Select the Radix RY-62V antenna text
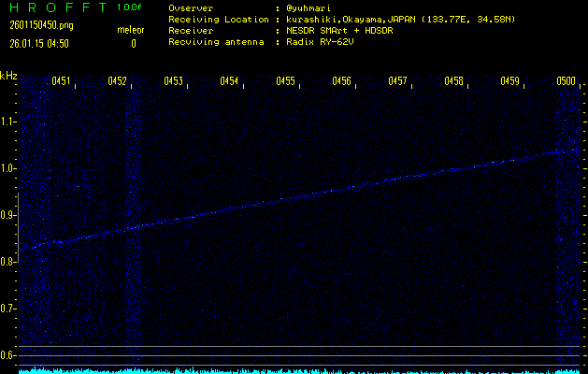This screenshot has width=588, height=374. 323,43
